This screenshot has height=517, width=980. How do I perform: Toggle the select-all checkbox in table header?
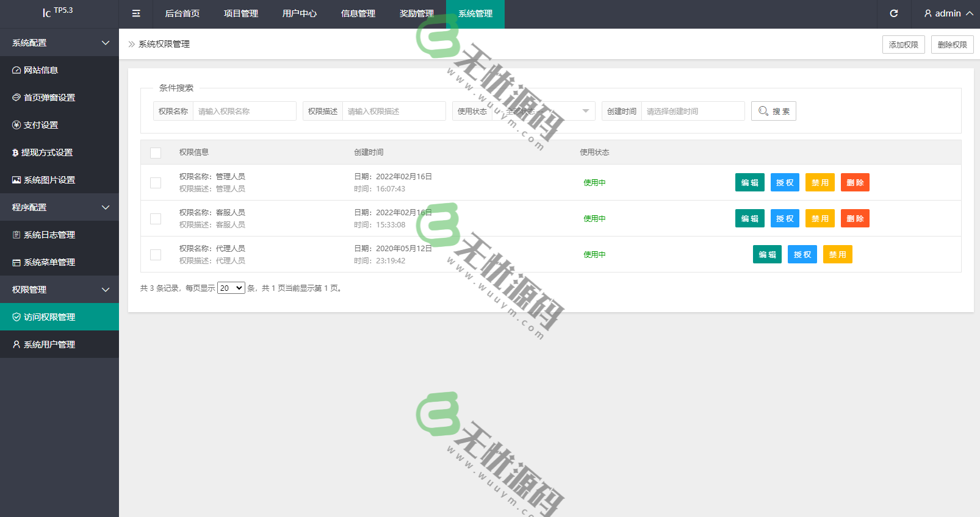pos(156,153)
